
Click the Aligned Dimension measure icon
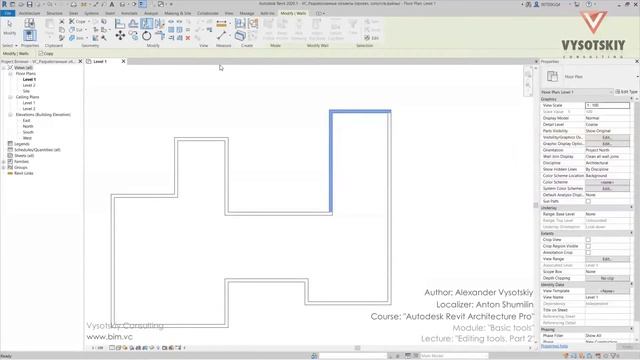[x=221, y=24]
